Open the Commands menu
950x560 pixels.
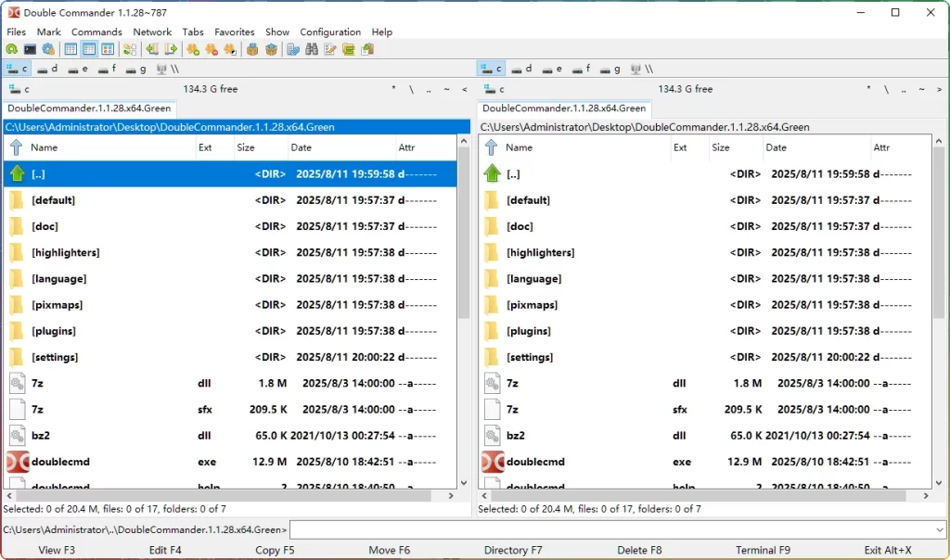coord(96,32)
